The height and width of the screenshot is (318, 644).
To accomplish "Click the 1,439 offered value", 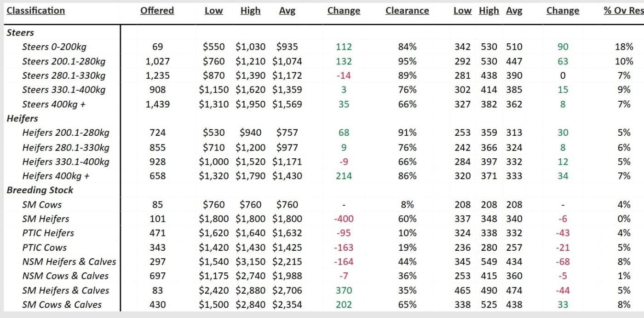I will (x=157, y=104).
